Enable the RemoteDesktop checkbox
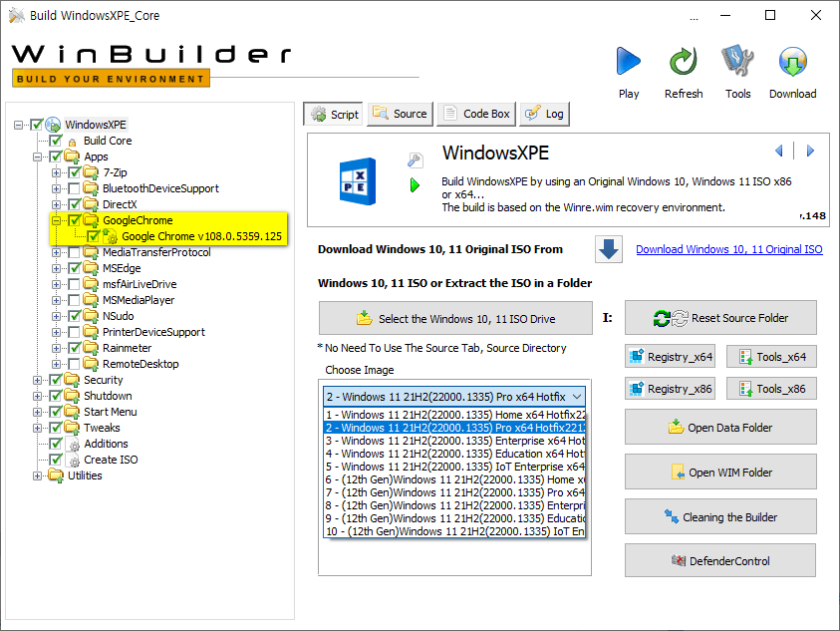840x631 pixels. [75, 364]
